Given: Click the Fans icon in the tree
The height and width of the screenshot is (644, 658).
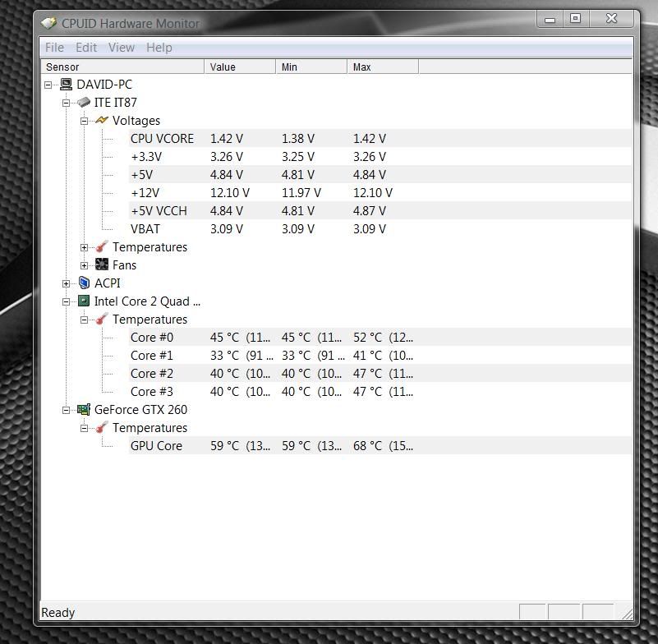Looking at the screenshot, I should click(102, 265).
